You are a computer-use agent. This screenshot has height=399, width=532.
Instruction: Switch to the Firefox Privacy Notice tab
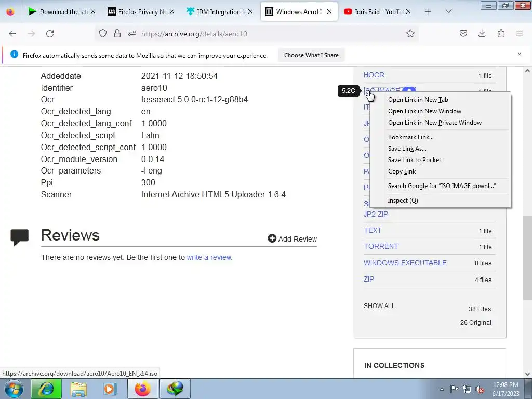(x=141, y=12)
